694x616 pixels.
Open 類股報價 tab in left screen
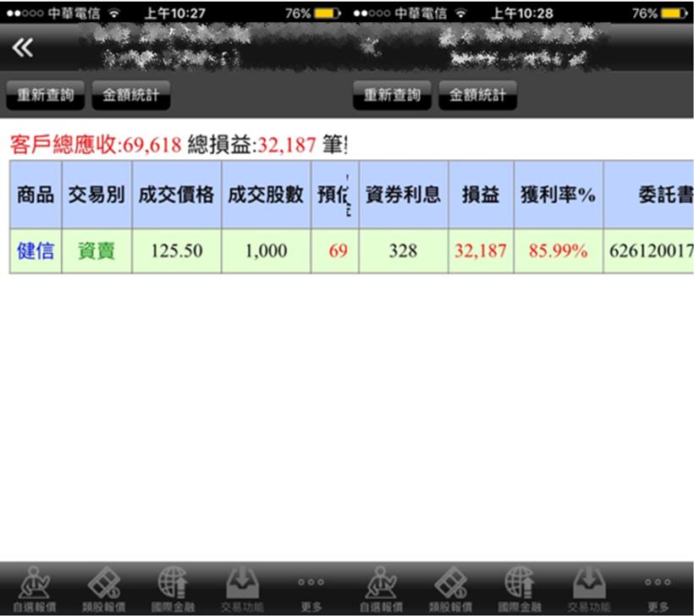(x=104, y=589)
